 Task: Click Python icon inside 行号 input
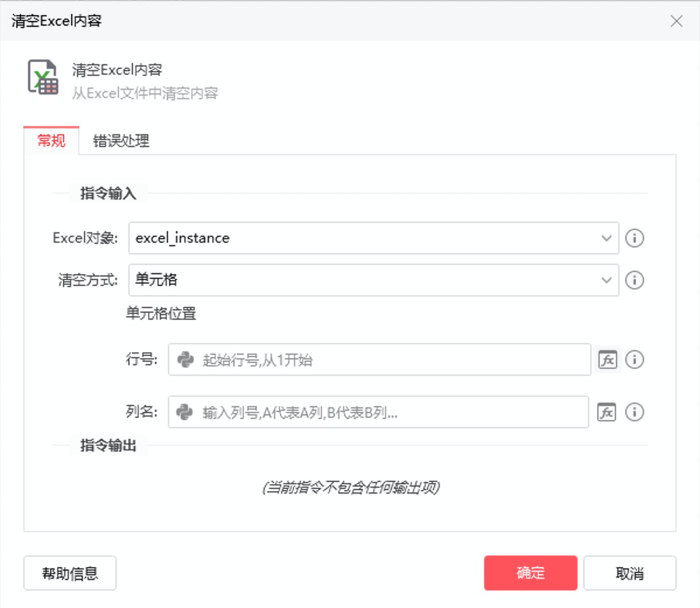coord(185,359)
